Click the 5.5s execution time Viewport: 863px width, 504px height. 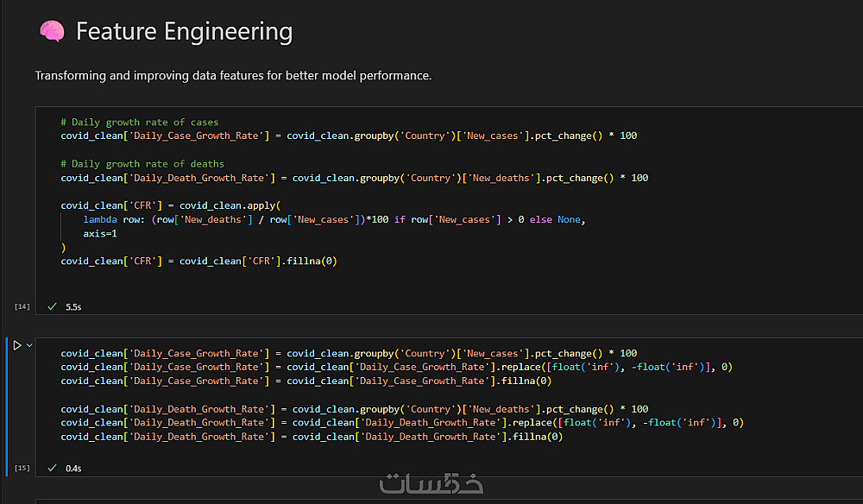pyautogui.click(x=73, y=306)
